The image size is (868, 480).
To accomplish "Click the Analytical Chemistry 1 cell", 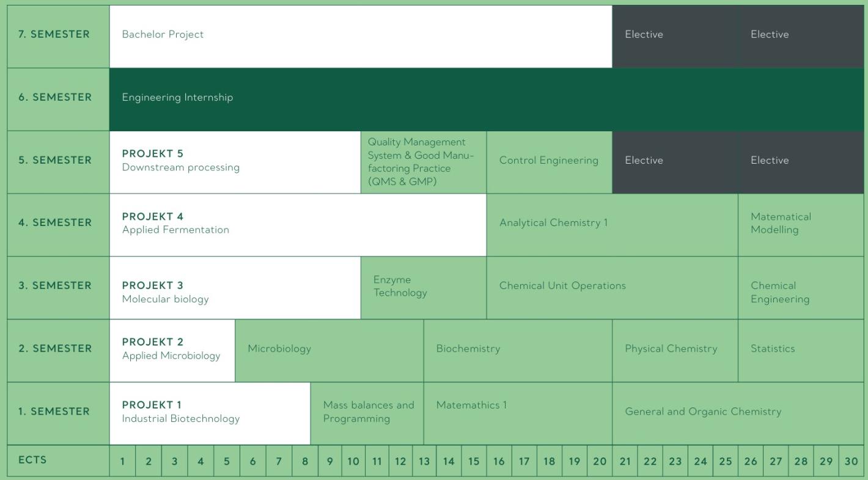I will [x=612, y=225].
